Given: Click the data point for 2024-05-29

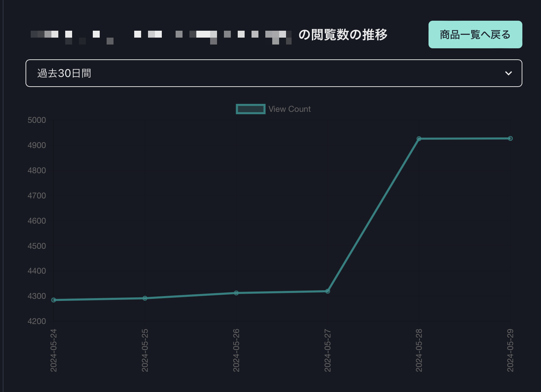Looking at the screenshot, I should 510,138.
